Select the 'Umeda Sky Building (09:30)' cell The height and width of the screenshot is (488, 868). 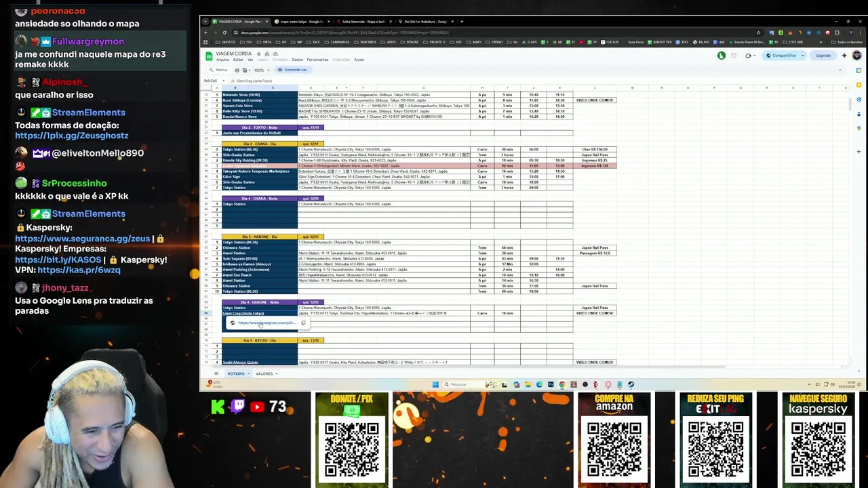259,160
